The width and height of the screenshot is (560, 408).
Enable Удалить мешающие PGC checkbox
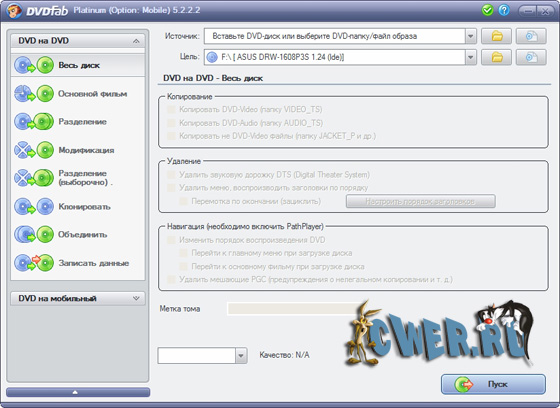pos(171,279)
